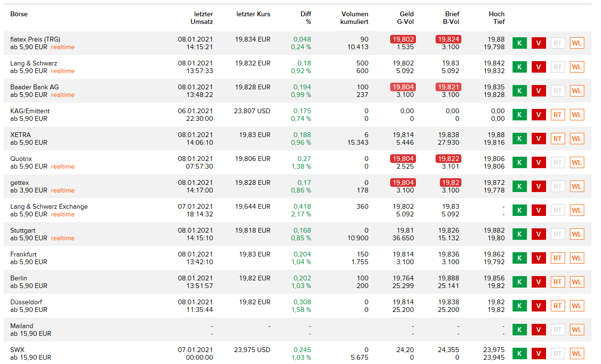The image size is (601, 364).
Task: Click WL button in flatex Preis row
Action: pos(577,43)
